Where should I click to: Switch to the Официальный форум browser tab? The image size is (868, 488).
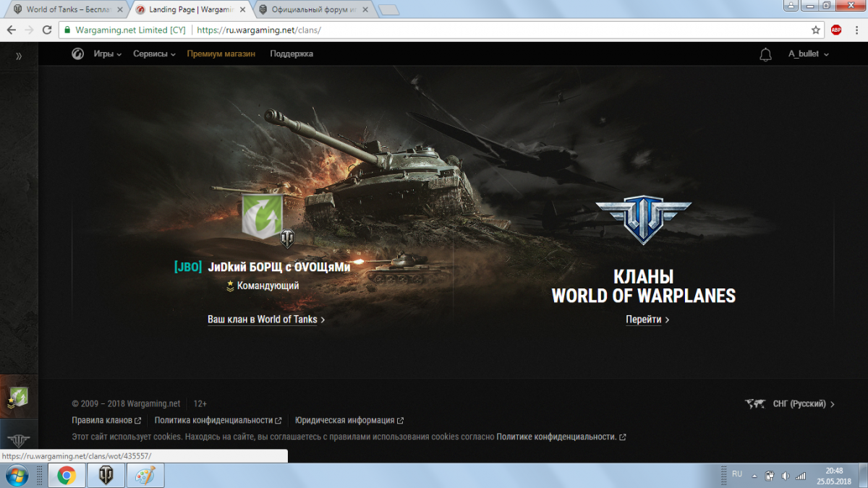[x=314, y=10]
